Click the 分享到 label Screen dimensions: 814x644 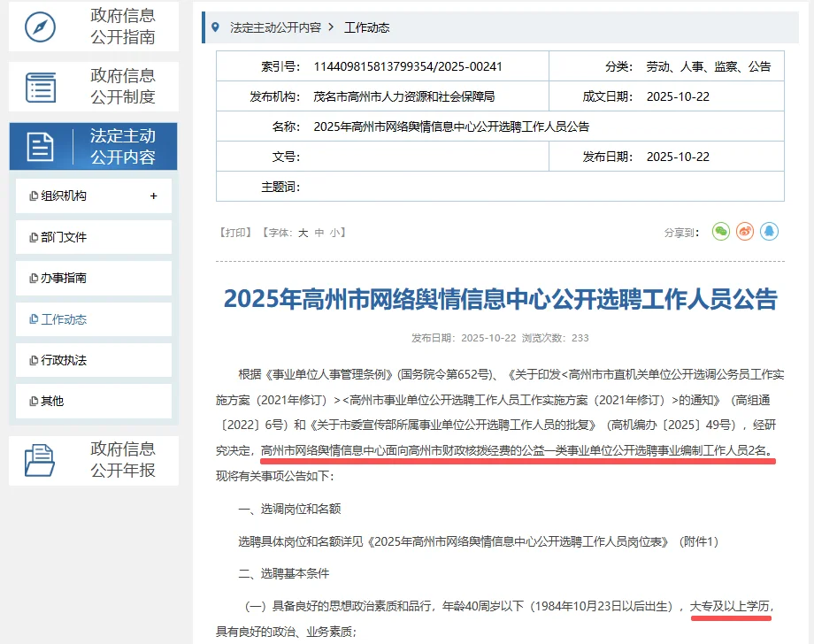[681, 233]
